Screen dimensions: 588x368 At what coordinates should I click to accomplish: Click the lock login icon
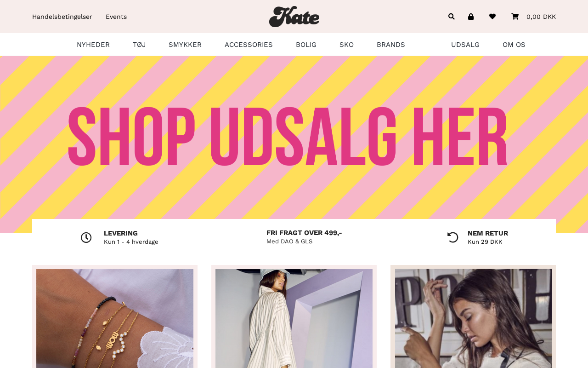(x=471, y=17)
